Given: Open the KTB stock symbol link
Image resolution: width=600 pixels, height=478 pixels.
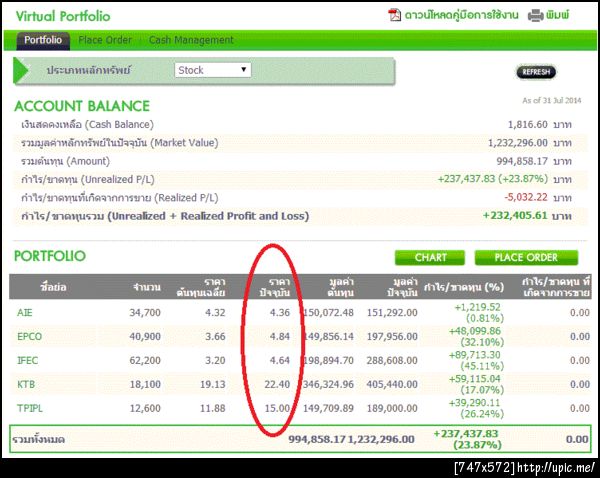Looking at the screenshot, I should (x=26, y=384).
